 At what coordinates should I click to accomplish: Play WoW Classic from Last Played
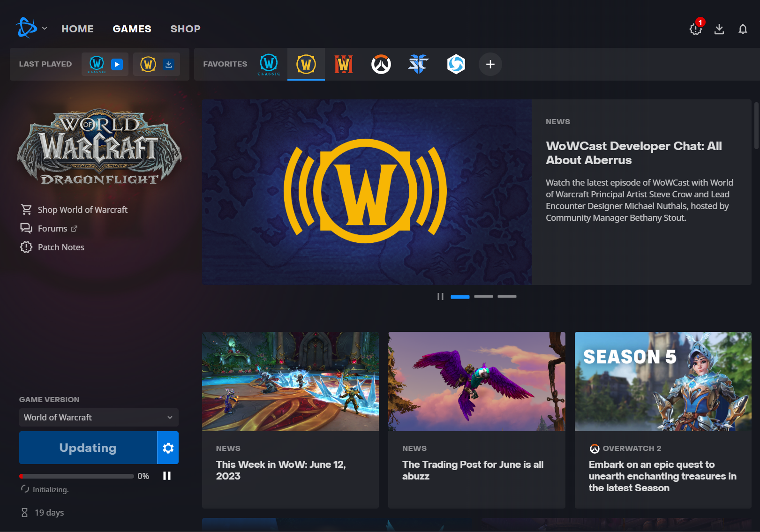(117, 64)
